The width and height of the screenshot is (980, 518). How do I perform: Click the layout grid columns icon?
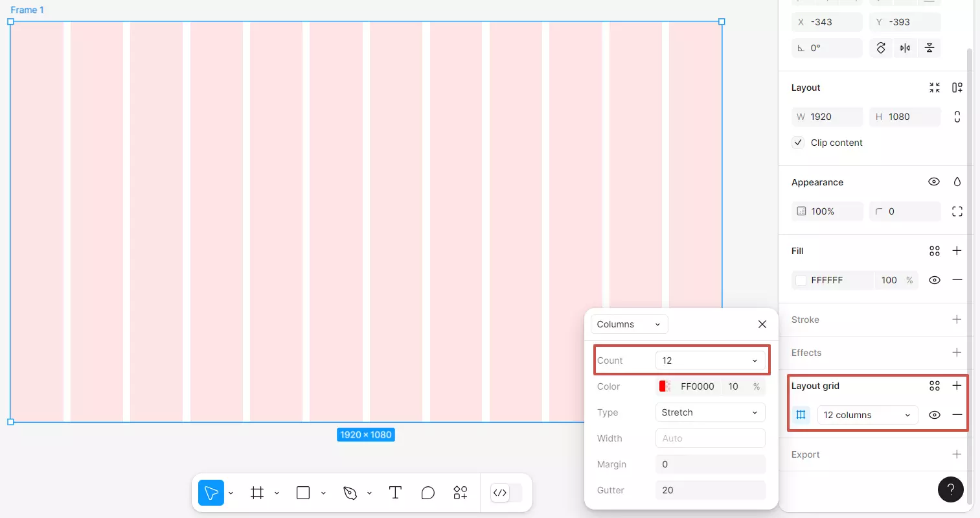[801, 415]
